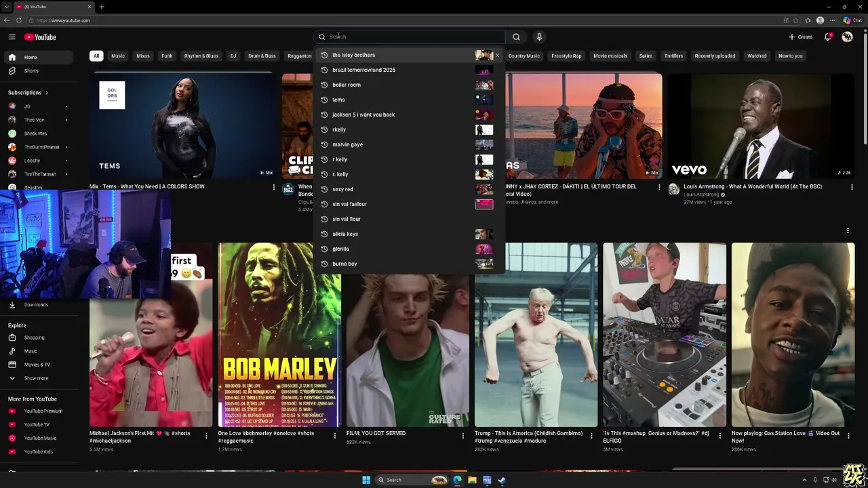Open Windows Start button
The height and width of the screenshot is (488, 868).
tap(366, 480)
